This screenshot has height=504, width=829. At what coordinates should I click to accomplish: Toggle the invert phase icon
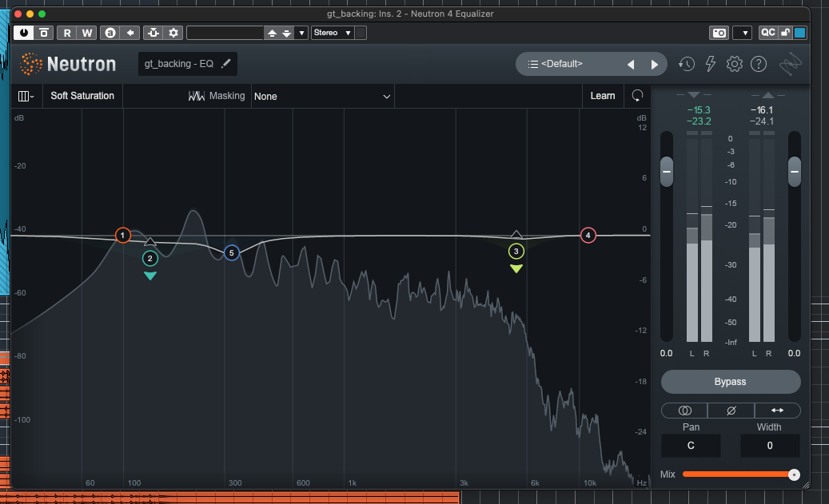pos(731,411)
